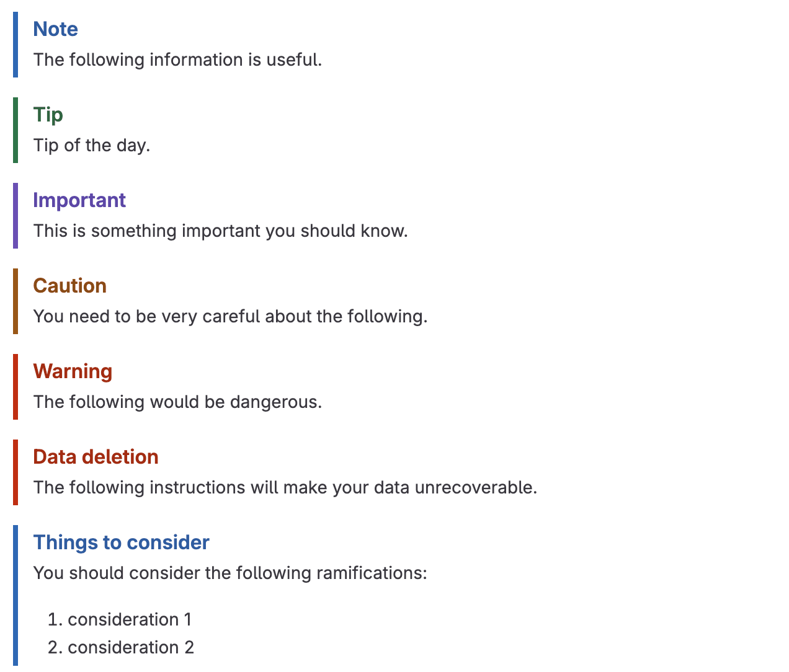Click the red "Warning" heading
789x672 pixels.
tap(73, 371)
